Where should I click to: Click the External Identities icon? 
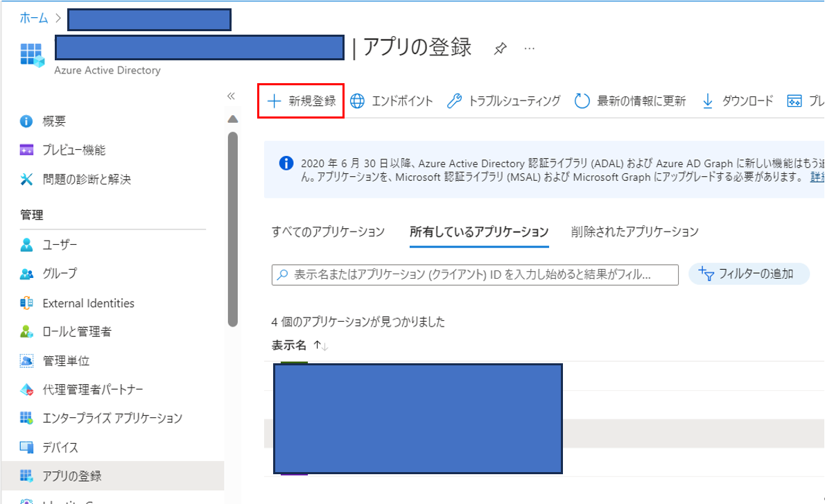(x=26, y=303)
